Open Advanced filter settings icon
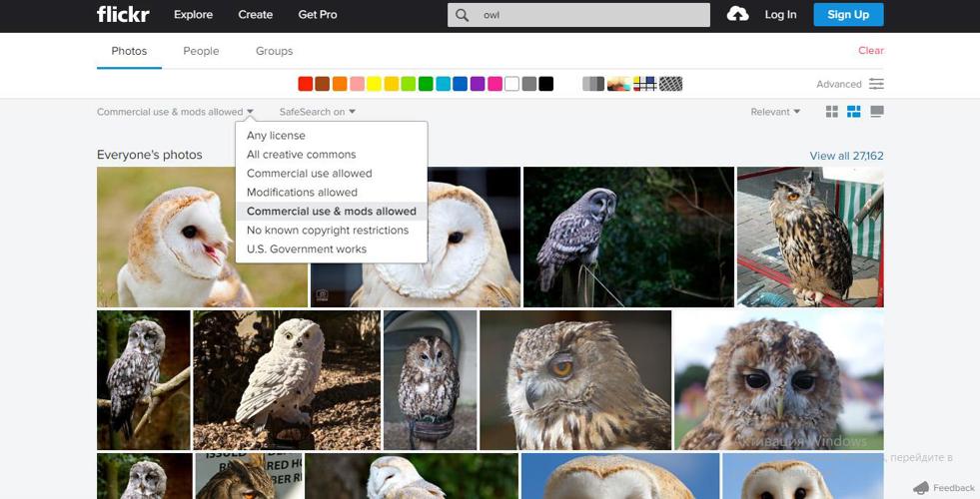The width and height of the screenshot is (980, 499). tap(876, 84)
